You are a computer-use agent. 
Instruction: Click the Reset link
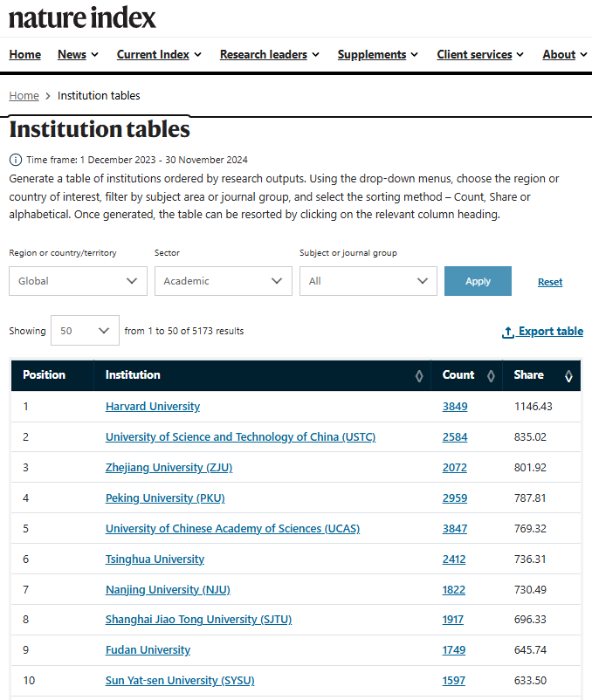click(550, 282)
